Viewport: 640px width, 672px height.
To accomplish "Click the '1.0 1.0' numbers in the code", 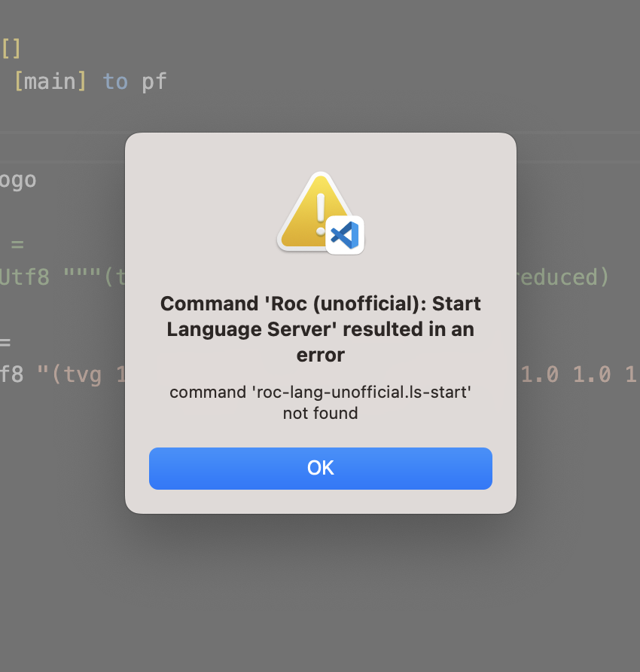I will point(565,375).
